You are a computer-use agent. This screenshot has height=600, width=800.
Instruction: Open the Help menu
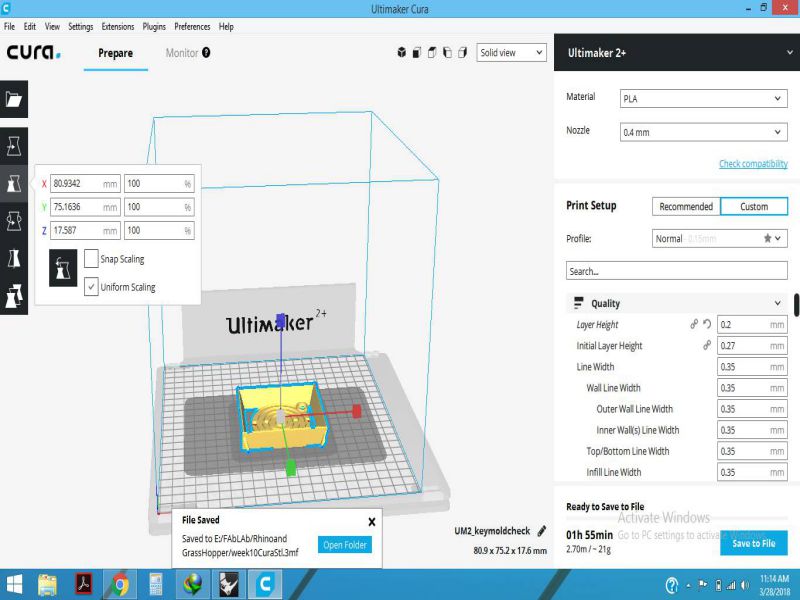point(226,27)
